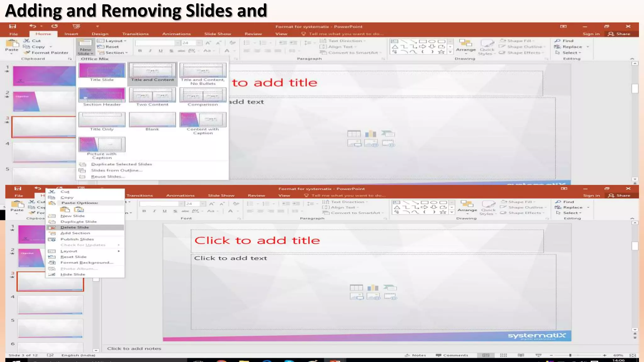Click Redo icon in upper window toolbar

coord(54,26)
